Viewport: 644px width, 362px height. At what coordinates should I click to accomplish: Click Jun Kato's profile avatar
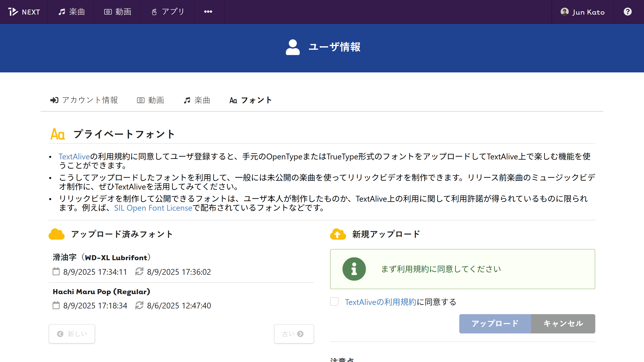pyautogui.click(x=565, y=12)
